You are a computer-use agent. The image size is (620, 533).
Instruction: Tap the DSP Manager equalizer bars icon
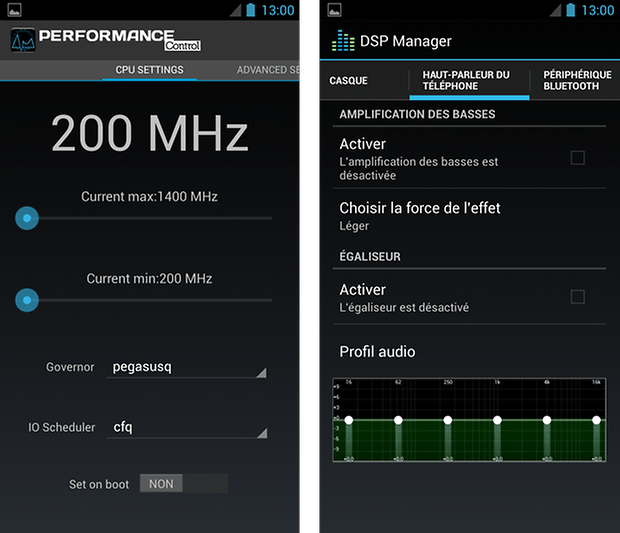click(343, 41)
